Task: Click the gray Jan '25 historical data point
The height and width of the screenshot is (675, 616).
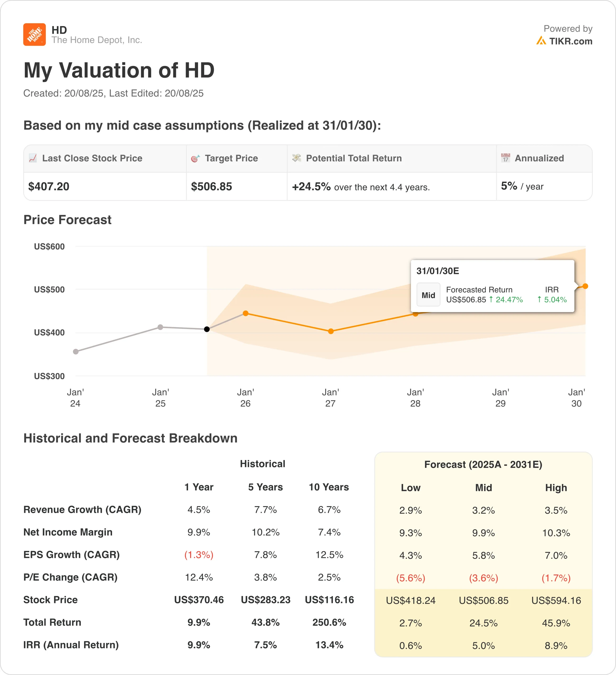Action: click(160, 327)
